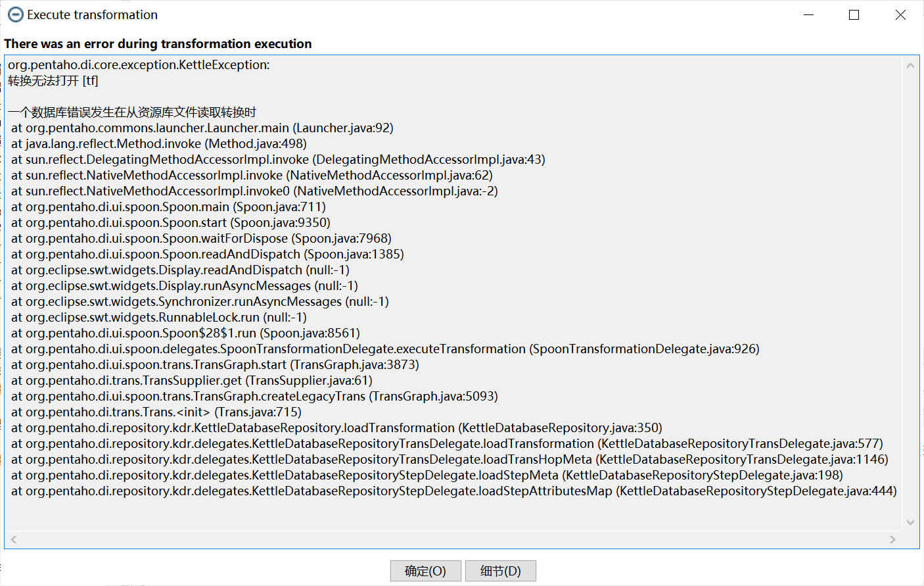Click the KettleDatabaseRepository.loadTransformation line
924x586 pixels.
336,428
